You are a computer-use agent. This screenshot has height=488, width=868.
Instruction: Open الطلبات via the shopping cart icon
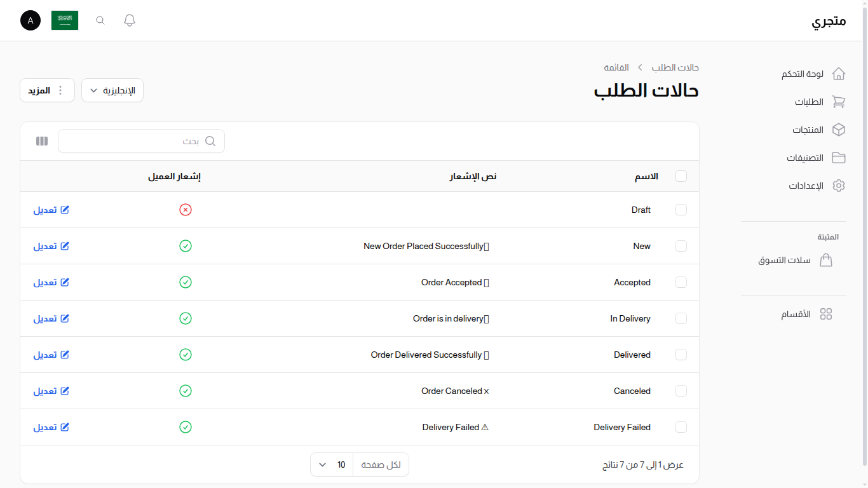tap(839, 102)
